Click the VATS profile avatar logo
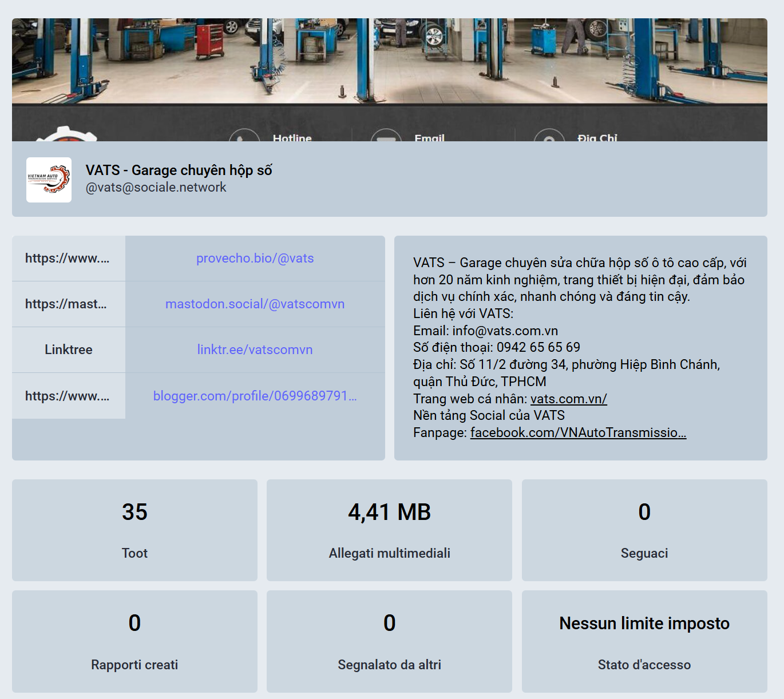The width and height of the screenshot is (784, 699). 49,180
